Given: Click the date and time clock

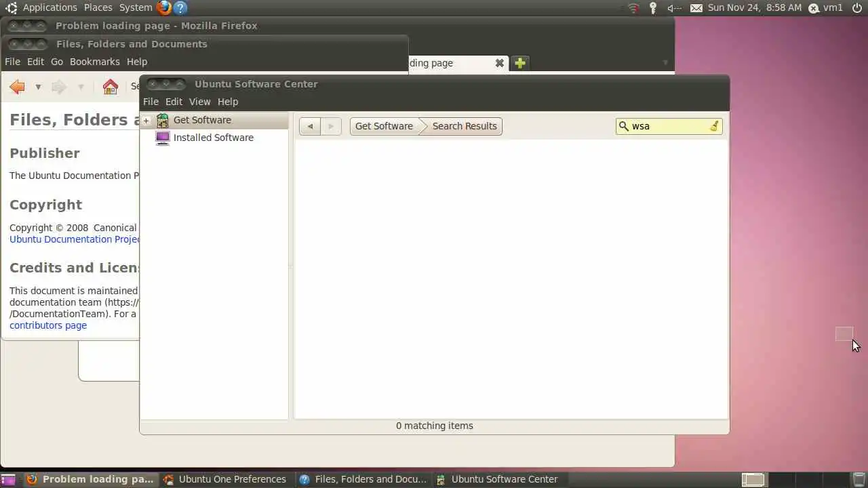Looking at the screenshot, I should [x=754, y=7].
